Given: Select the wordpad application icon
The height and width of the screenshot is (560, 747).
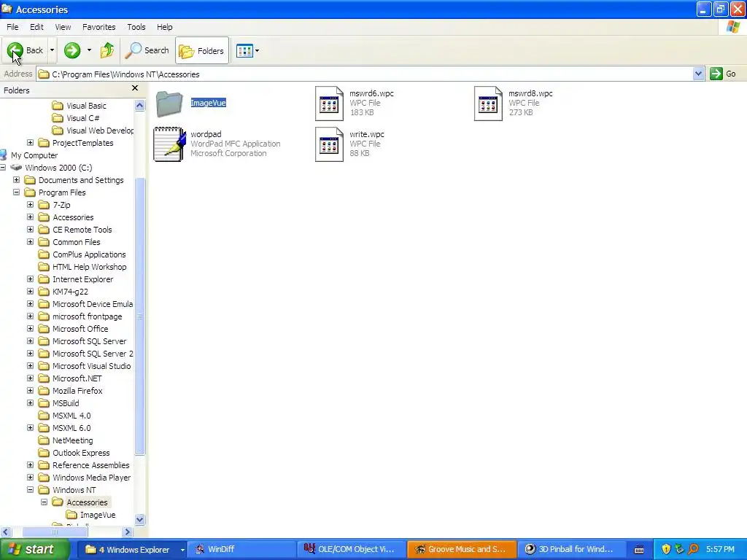Looking at the screenshot, I should click(169, 144).
